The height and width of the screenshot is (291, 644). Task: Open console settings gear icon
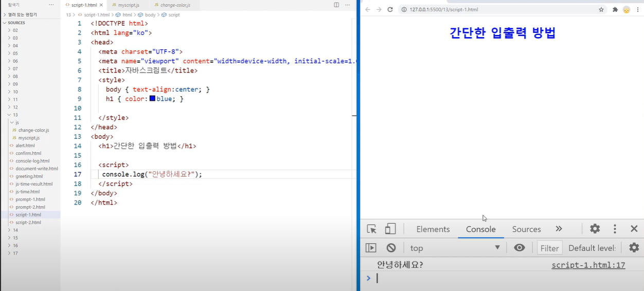[634, 248]
